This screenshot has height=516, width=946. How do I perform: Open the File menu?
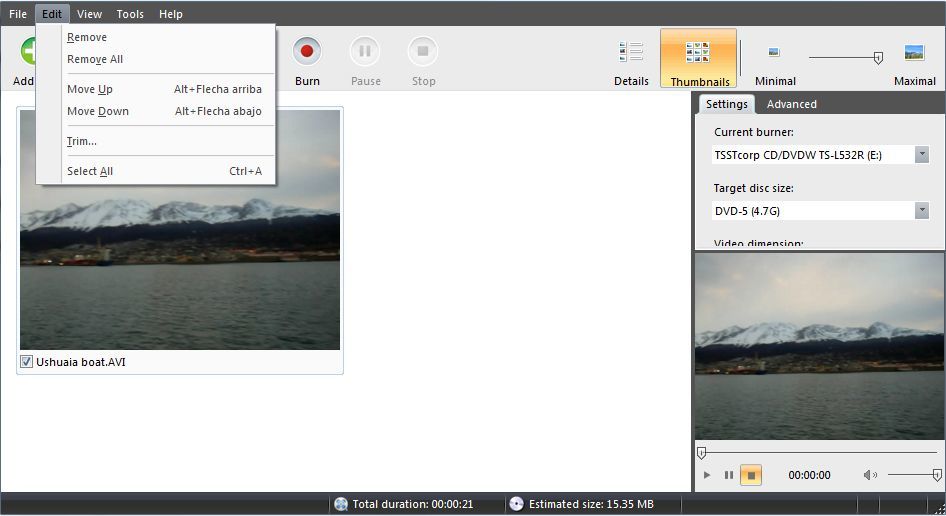click(17, 14)
